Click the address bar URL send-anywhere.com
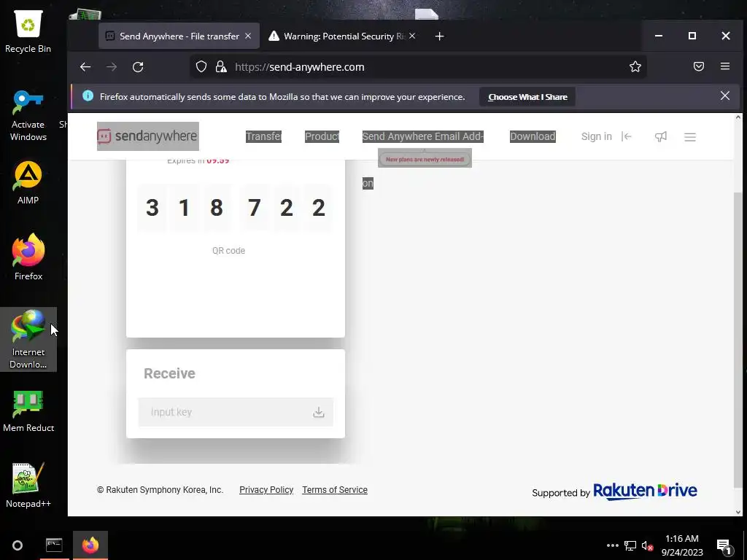This screenshot has width=747, height=560. click(300, 67)
